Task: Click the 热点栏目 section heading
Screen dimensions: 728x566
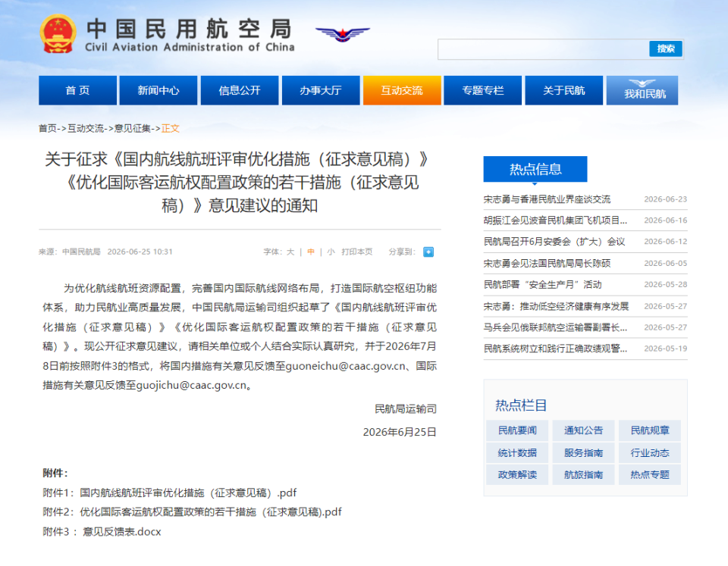Action: 521,405
